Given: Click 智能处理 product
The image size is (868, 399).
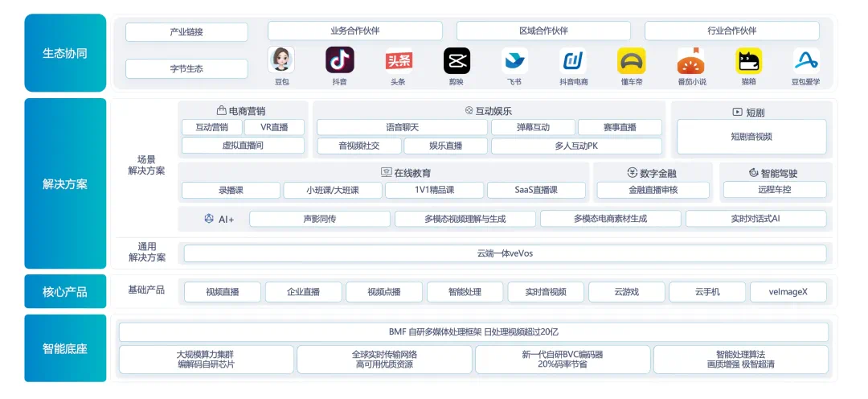Looking at the screenshot, I should pos(465,291).
